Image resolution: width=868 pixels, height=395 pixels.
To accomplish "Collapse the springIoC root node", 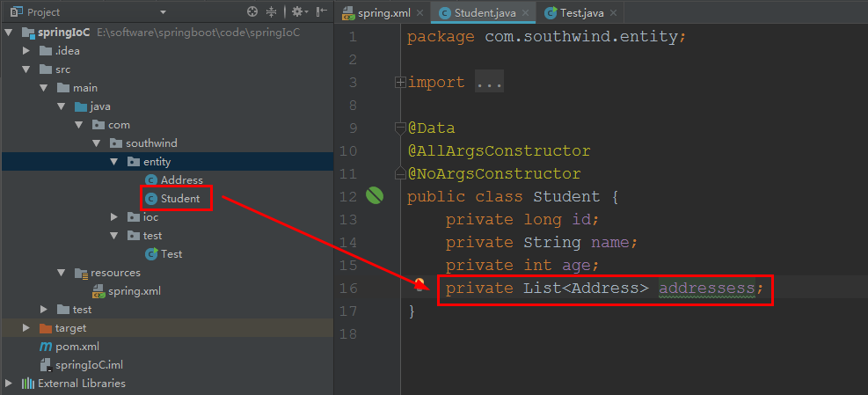I will [8, 33].
